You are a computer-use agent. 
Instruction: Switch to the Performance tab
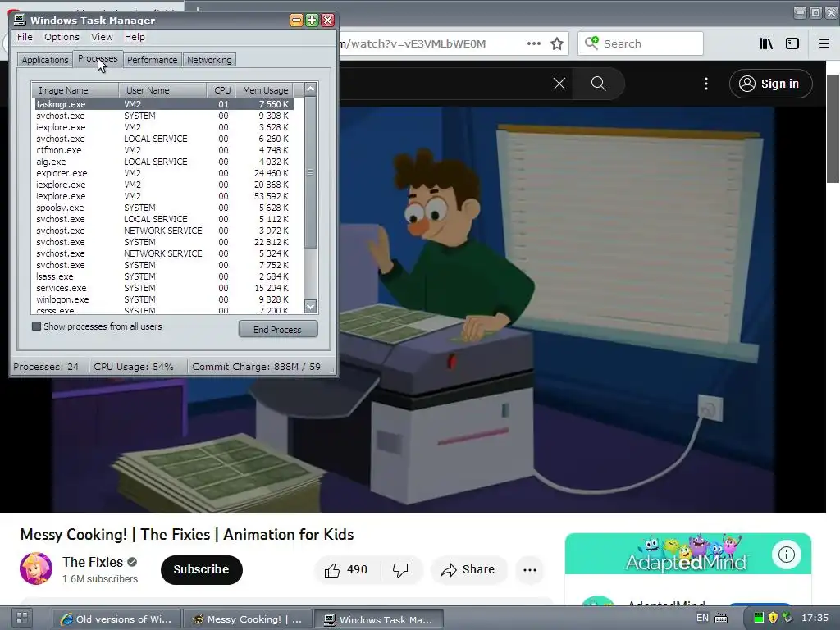[x=152, y=60]
